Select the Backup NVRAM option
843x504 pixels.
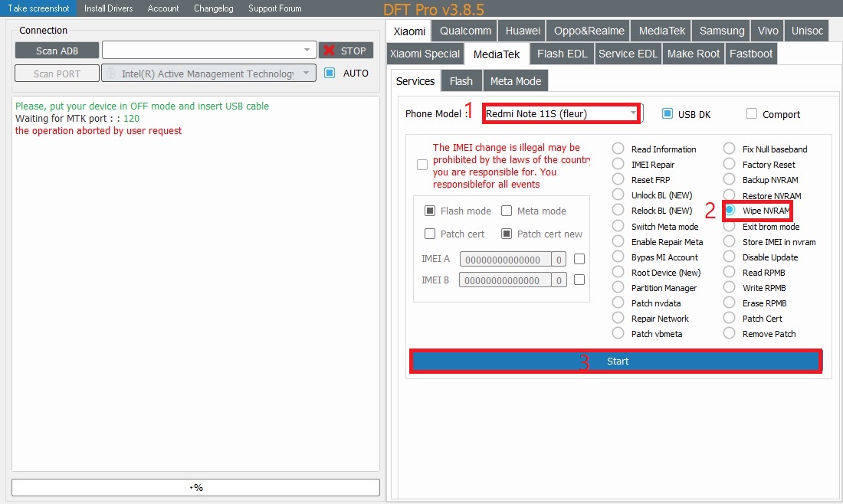(x=729, y=179)
